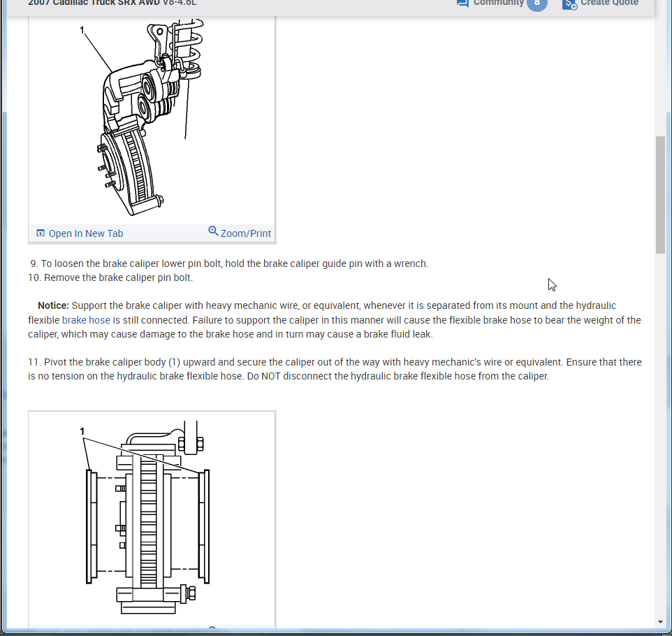Click the Create Quote dollar icon
The height and width of the screenshot is (636, 672).
click(x=569, y=4)
